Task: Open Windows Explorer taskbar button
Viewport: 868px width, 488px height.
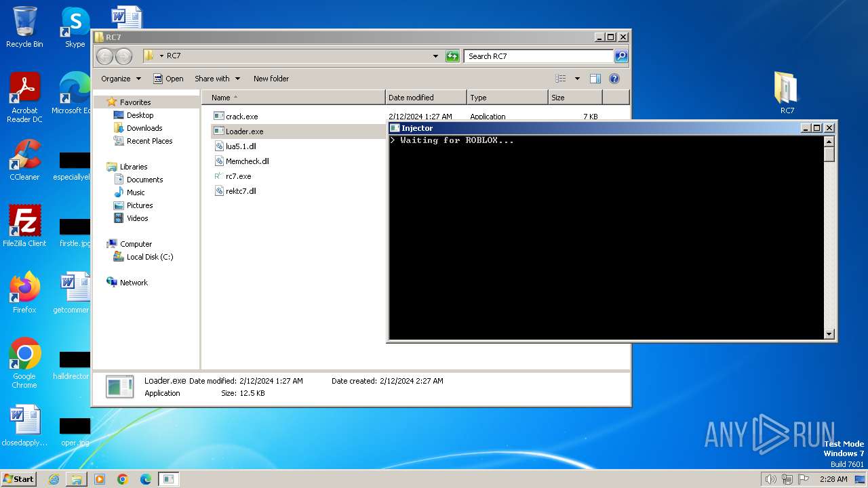Action: pyautogui.click(x=77, y=479)
